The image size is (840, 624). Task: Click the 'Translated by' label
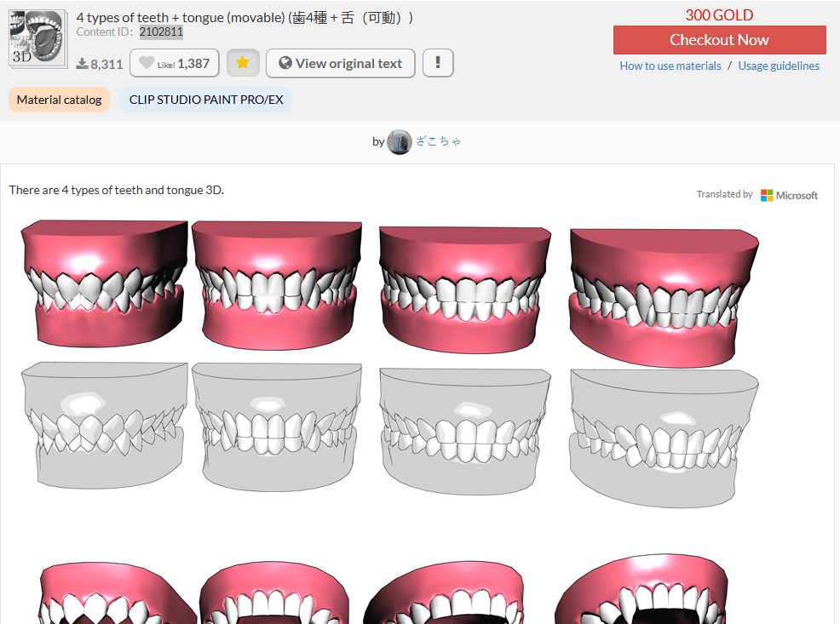(x=724, y=194)
